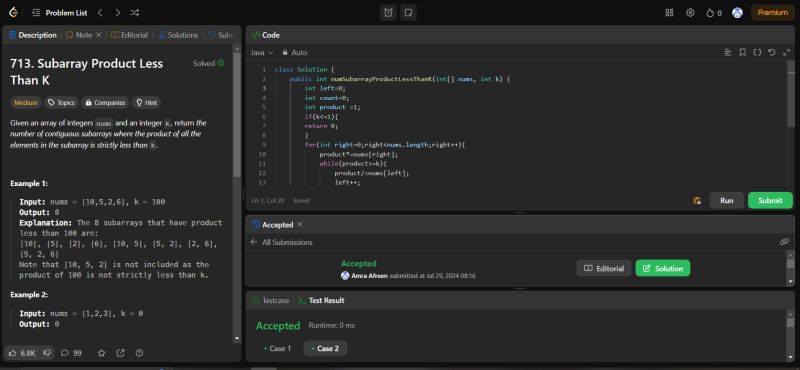Click the Premium button

[x=772, y=13]
